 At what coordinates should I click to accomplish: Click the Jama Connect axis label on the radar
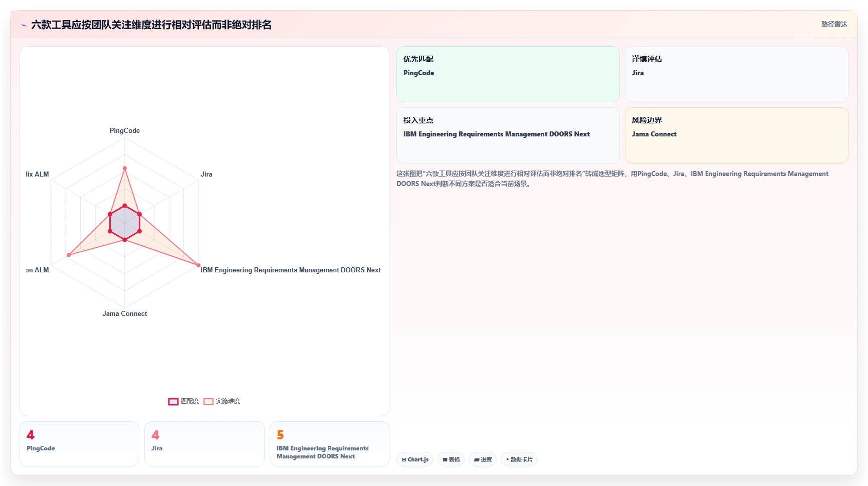click(x=125, y=313)
